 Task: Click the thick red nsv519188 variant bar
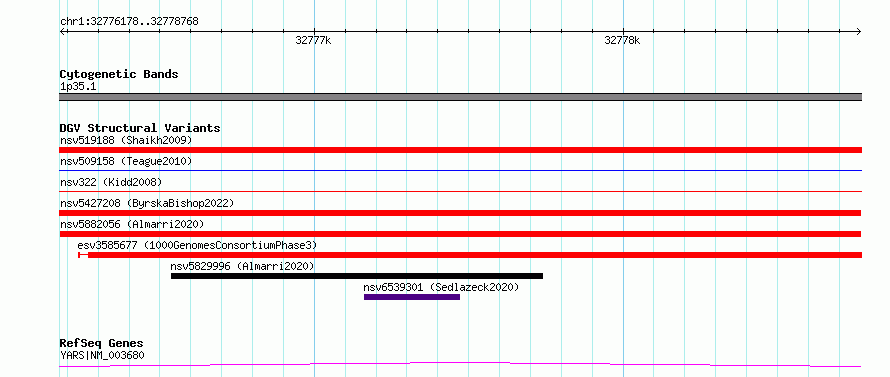click(x=460, y=150)
